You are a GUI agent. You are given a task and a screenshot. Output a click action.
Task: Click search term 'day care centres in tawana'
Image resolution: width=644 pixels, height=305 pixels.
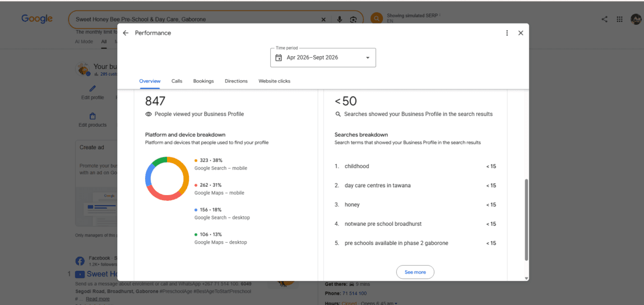pyautogui.click(x=378, y=186)
